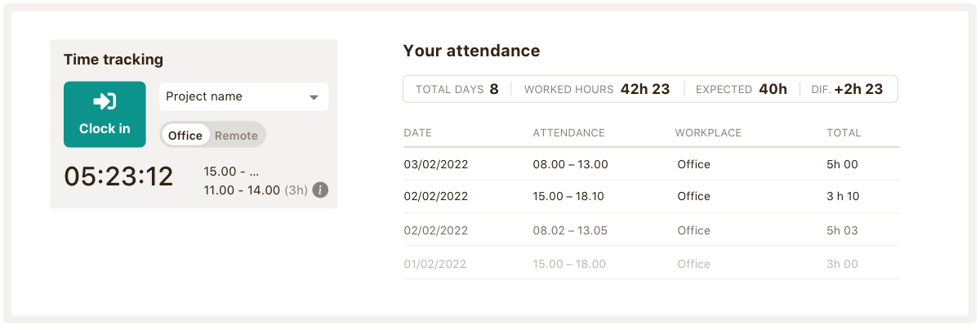Click the EXPECTED 40h summary

click(x=741, y=89)
